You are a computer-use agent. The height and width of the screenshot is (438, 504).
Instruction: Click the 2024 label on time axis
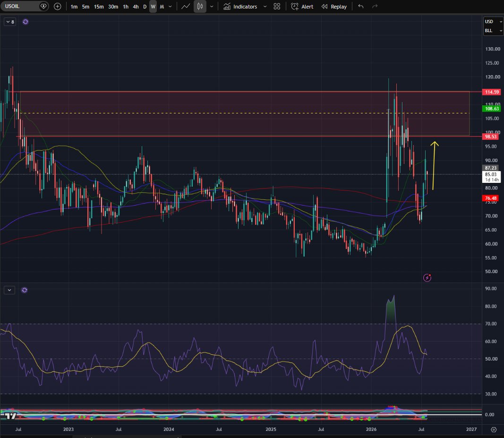coord(169,429)
